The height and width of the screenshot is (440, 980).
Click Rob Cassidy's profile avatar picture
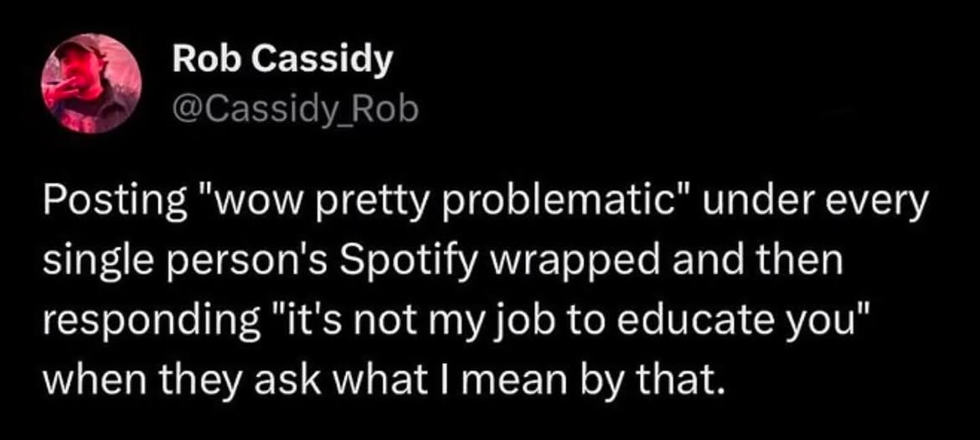pos(91,84)
